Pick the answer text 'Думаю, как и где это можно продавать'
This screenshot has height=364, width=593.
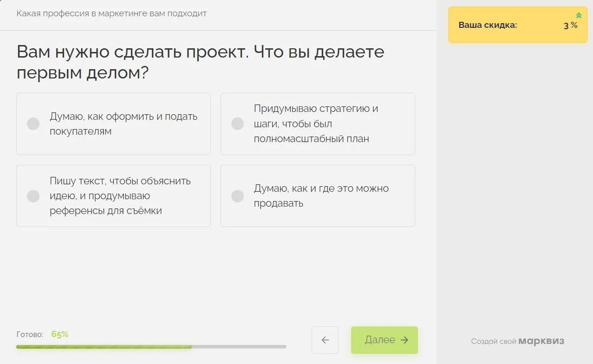[321, 196]
